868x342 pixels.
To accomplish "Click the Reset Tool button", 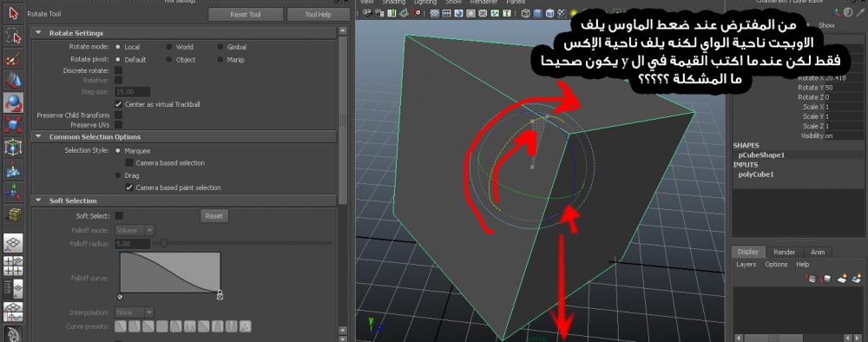I will [246, 15].
